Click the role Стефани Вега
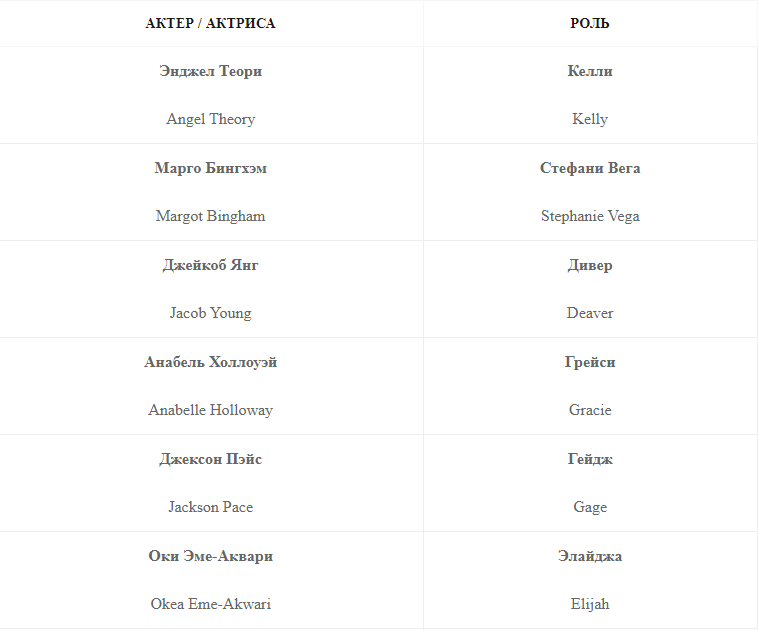Image resolution: width=758 pixels, height=630 pixels. click(590, 168)
